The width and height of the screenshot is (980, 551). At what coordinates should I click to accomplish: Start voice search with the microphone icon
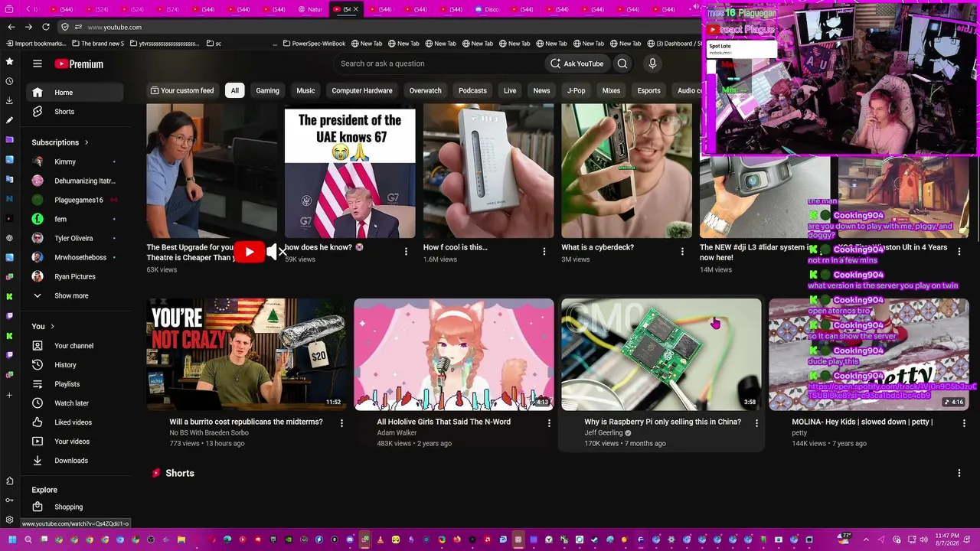coord(652,64)
